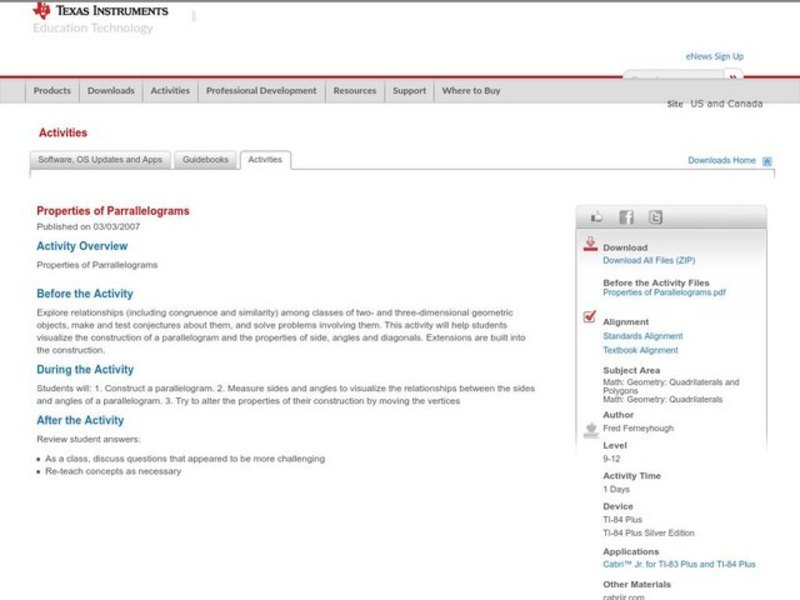Click the Alignment checkmark icon

click(x=590, y=318)
